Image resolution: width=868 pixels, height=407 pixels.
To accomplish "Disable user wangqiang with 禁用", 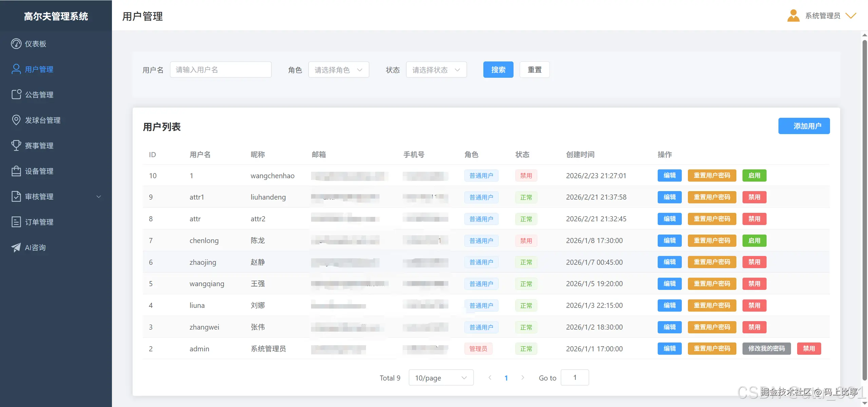I will click(754, 284).
